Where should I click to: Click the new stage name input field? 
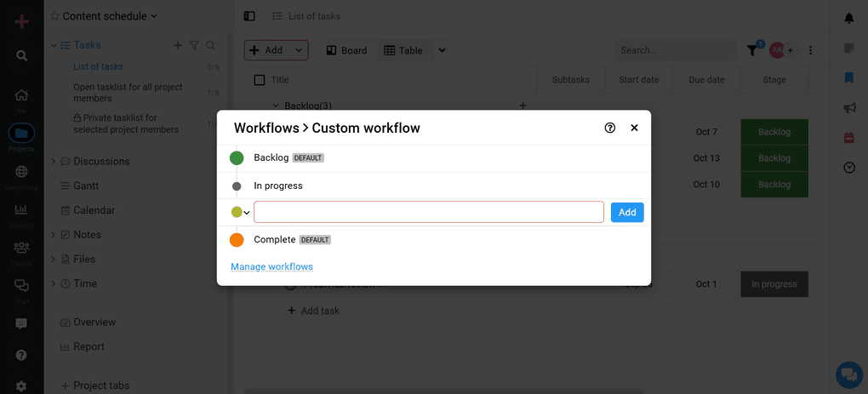pyautogui.click(x=429, y=212)
